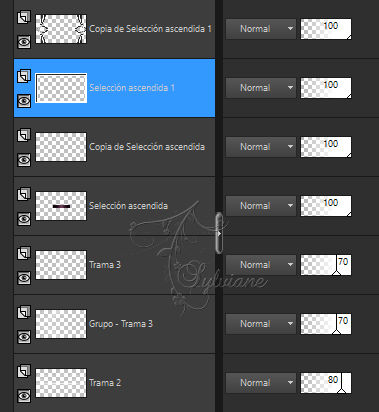
Task: Click layer type icon of Selección ascendida 1
Action: [x=24, y=76]
